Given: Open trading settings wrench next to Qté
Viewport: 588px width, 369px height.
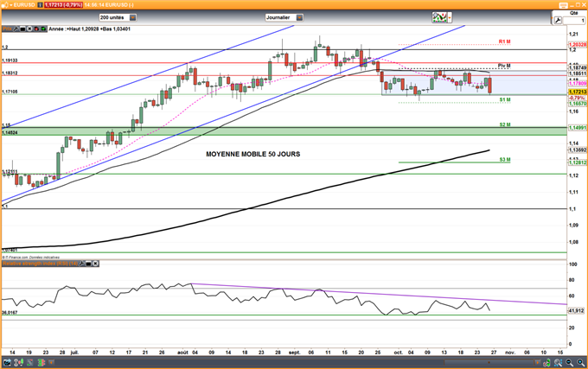Looking at the screenshot, I should pyautogui.click(x=558, y=20).
